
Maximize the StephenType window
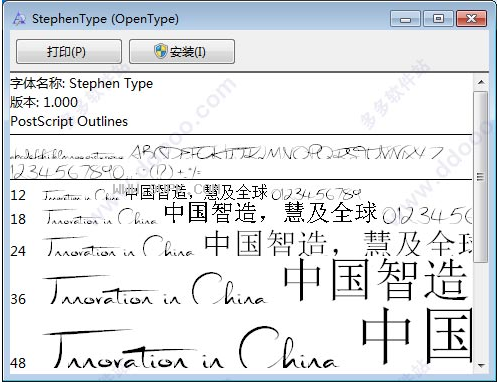(x=438, y=18)
